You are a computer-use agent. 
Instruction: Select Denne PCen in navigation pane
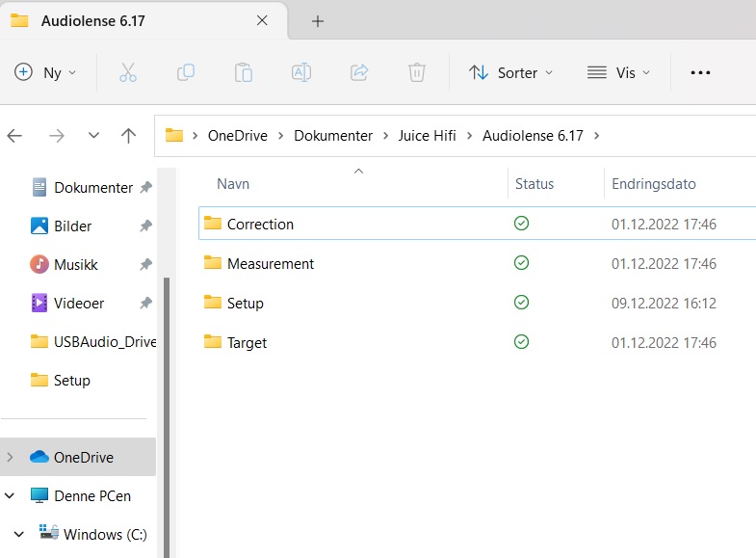click(x=81, y=495)
